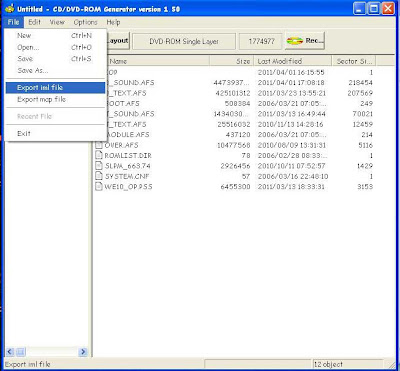Select the SLPM_663.74 file name
The image size is (400, 371).
click(x=128, y=166)
